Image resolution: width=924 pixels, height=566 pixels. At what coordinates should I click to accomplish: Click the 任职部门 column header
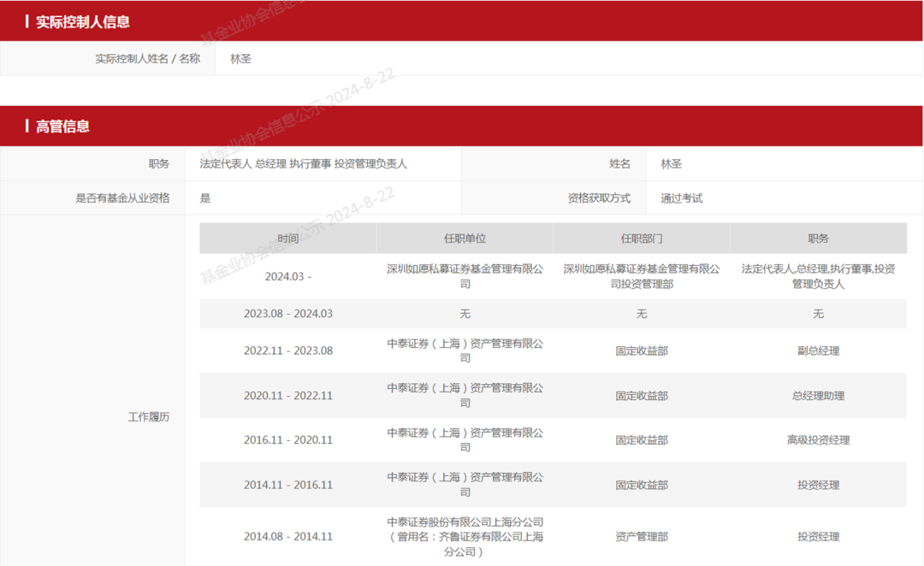pos(642,238)
